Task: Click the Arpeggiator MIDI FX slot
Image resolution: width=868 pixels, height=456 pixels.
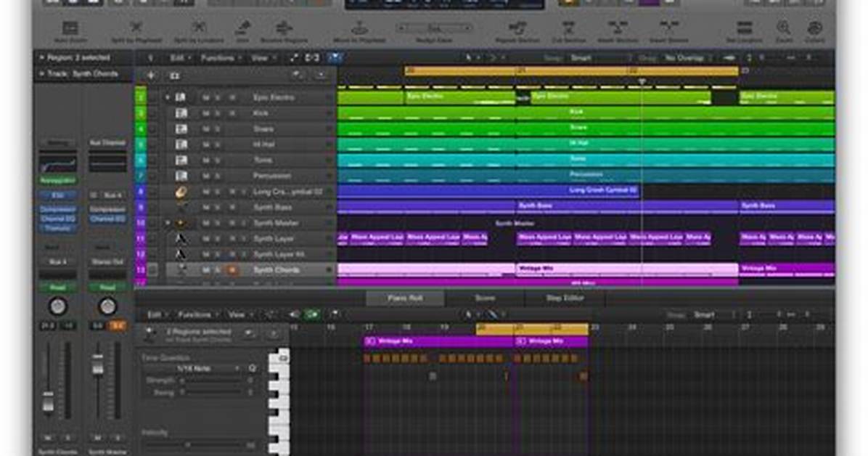Action: coord(57,181)
